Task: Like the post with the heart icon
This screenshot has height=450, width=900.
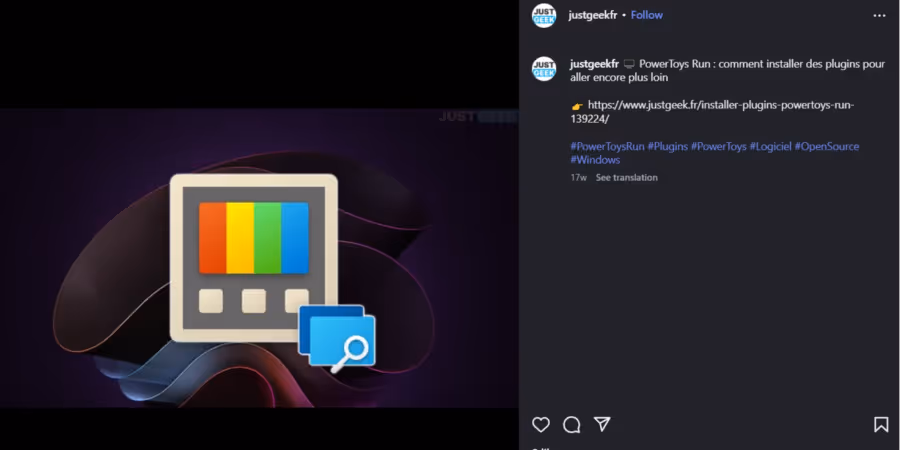Action: (541, 425)
